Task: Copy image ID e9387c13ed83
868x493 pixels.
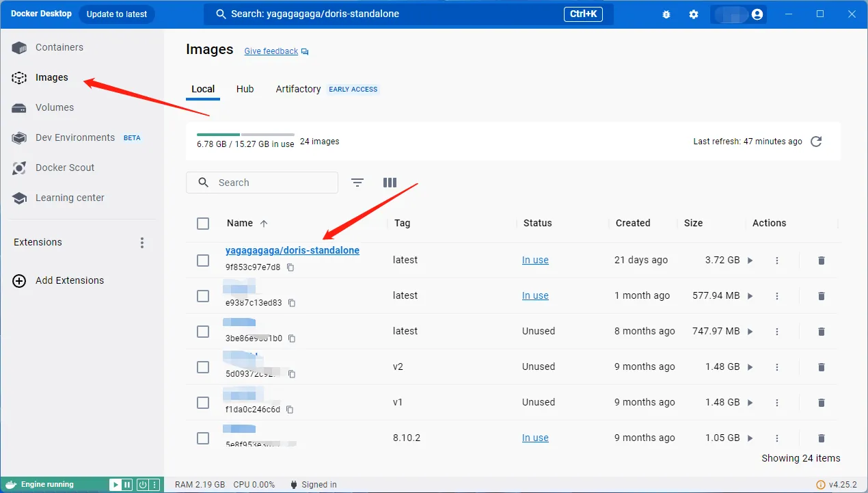Action: coord(292,303)
